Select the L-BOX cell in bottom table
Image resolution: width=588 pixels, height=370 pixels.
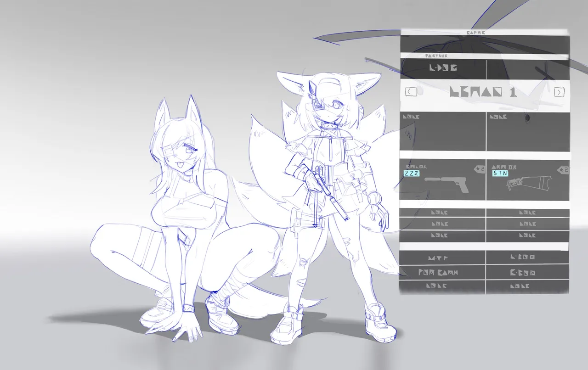(x=528, y=257)
